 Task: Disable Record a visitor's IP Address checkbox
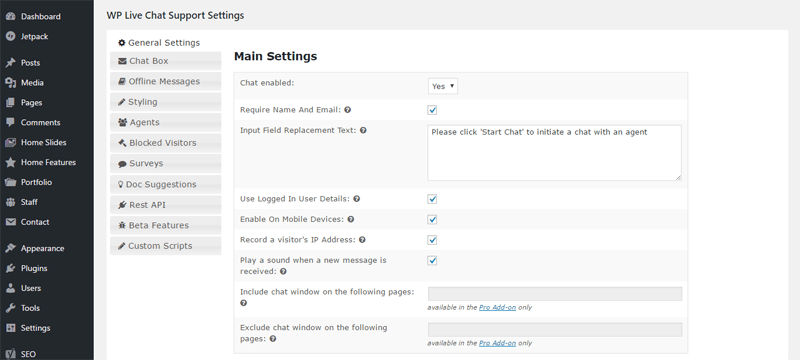[432, 240]
